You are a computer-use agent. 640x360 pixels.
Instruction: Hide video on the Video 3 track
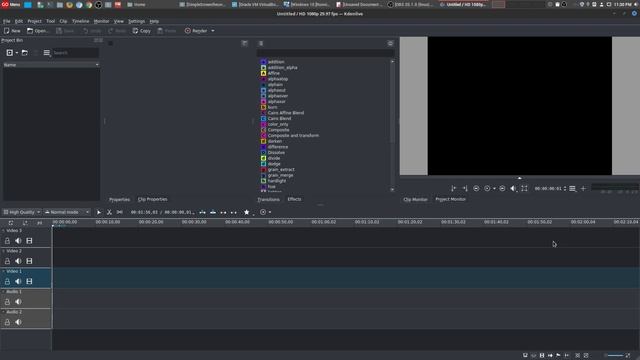click(x=29, y=241)
